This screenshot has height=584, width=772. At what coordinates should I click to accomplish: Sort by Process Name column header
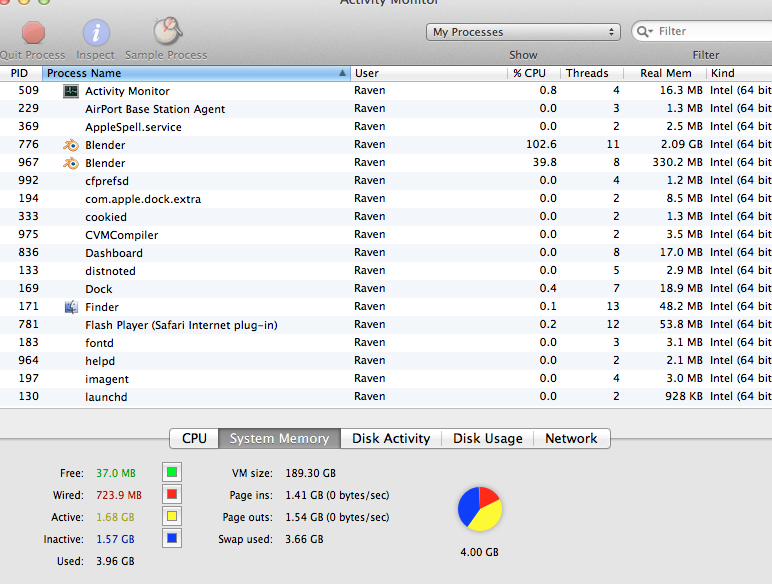coord(196,73)
